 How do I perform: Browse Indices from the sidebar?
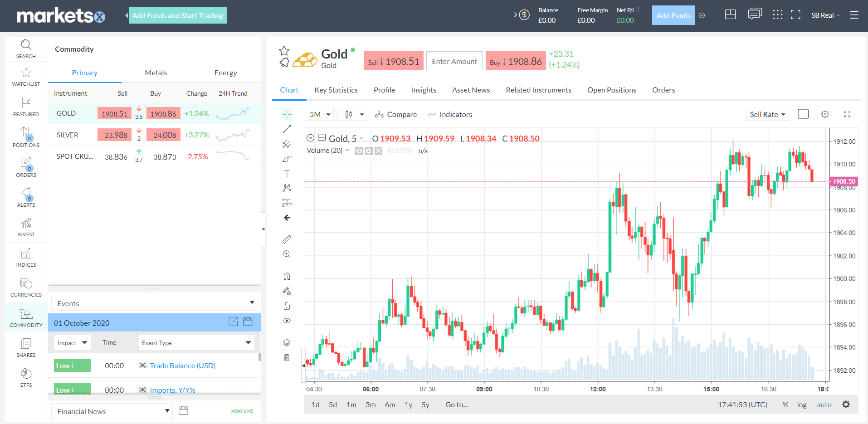pos(26,258)
